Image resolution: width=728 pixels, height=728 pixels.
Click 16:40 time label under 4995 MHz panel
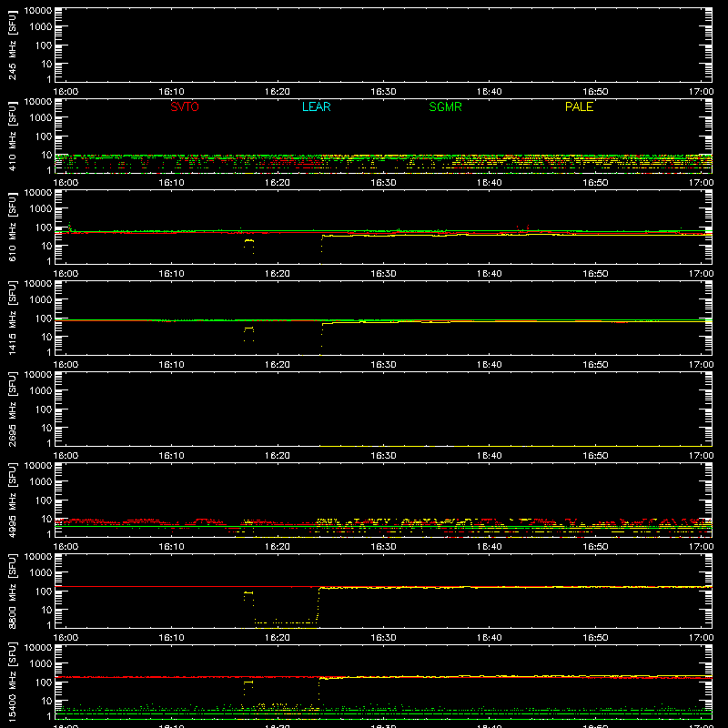pyautogui.click(x=490, y=547)
